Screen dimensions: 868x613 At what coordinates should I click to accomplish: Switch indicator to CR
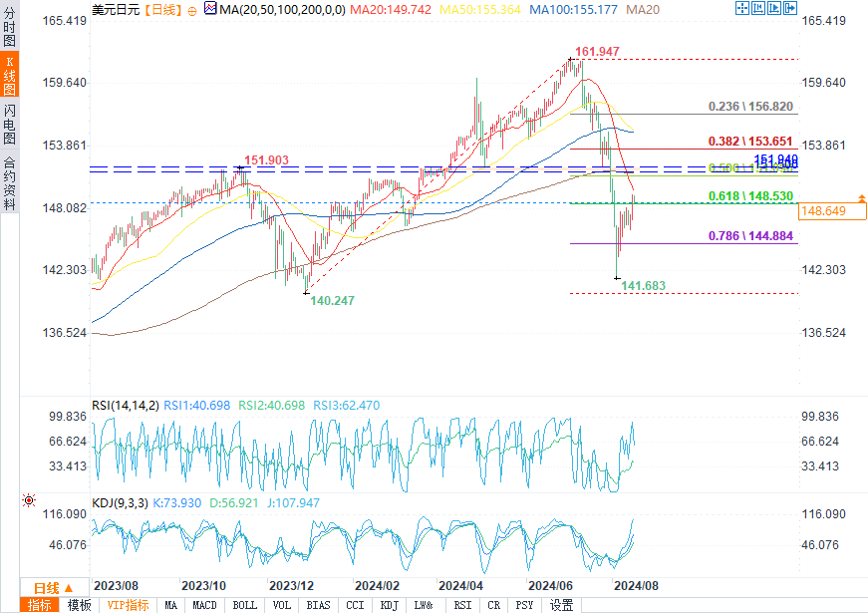[x=493, y=605]
